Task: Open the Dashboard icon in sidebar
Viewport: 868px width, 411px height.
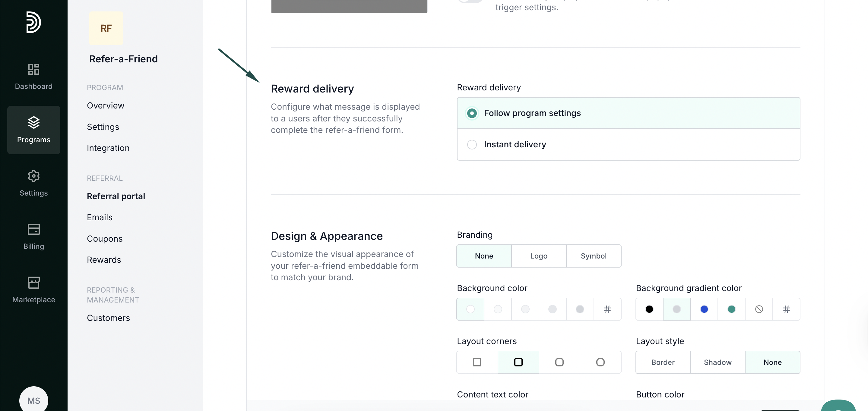Action: 33,69
